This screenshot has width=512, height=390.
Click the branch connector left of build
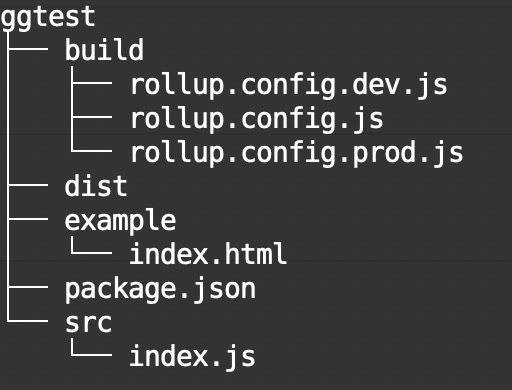click(28, 49)
